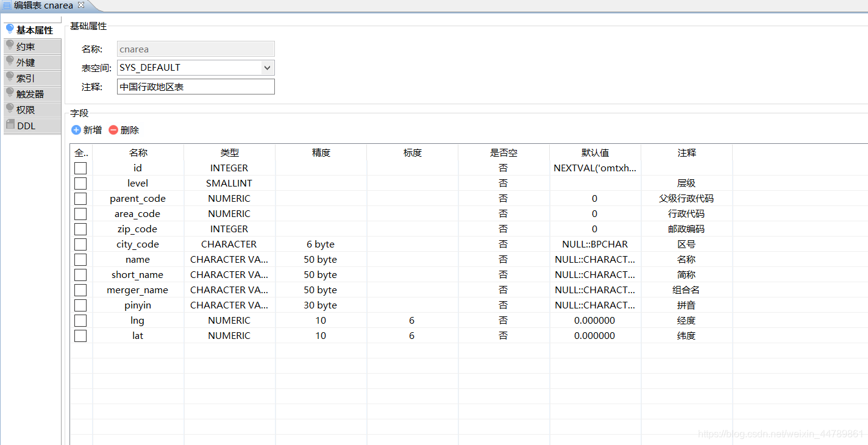Click the 6 byte precision cell
Screen dimensions: 868x445
pyautogui.click(x=321, y=244)
